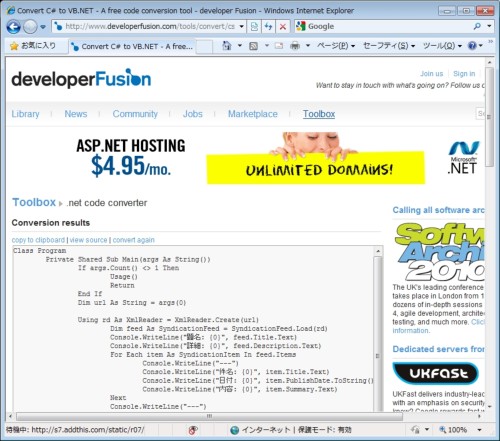The image size is (500, 441).
Task: Open the ツール(O) menu
Action: (442, 46)
